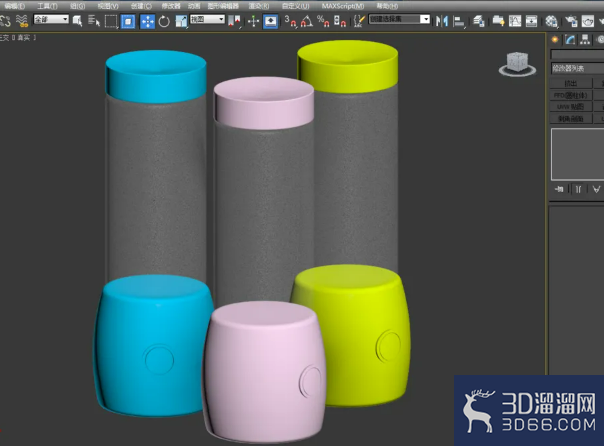Open the Create menu
The image size is (604, 446).
(141, 6)
